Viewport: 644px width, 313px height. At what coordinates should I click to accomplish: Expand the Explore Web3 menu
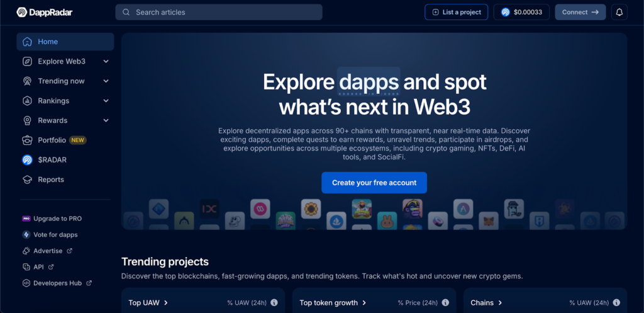(65, 61)
